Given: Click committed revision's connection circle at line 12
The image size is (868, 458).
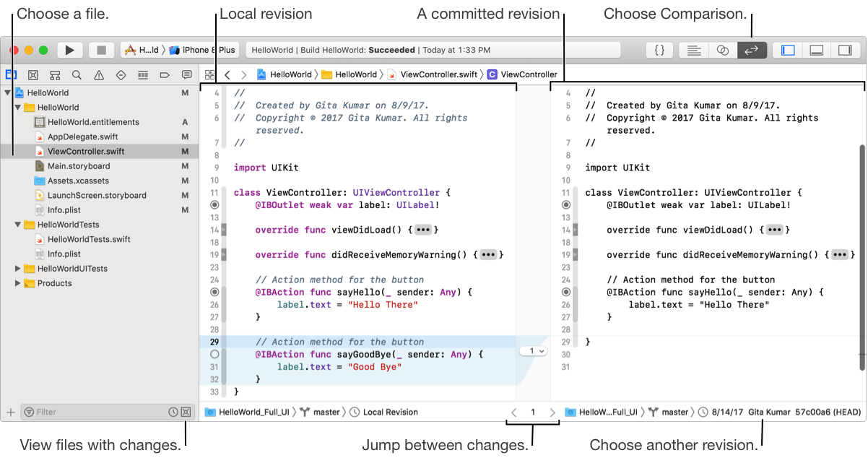Looking at the screenshot, I should [x=566, y=205].
